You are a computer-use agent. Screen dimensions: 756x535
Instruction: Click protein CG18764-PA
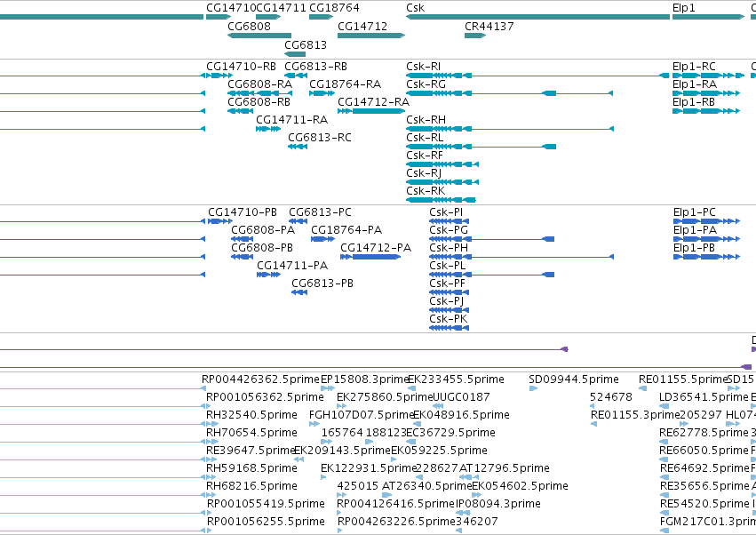click(x=323, y=239)
